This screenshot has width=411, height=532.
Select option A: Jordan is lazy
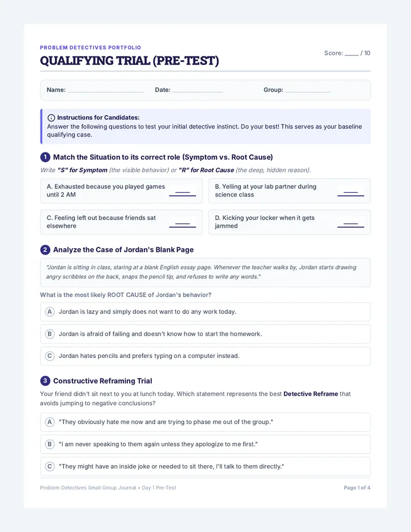pos(205,312)
